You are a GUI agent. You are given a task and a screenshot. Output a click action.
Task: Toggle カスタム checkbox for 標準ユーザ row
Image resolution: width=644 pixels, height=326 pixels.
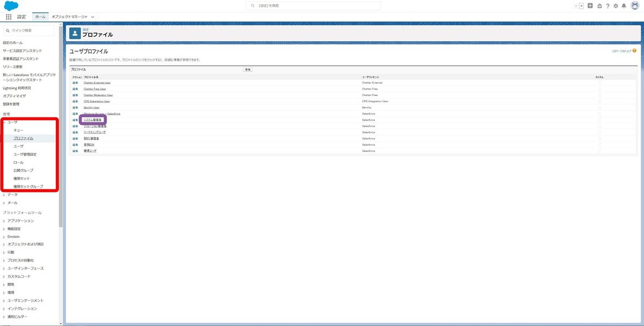click(x=599, y=151)
